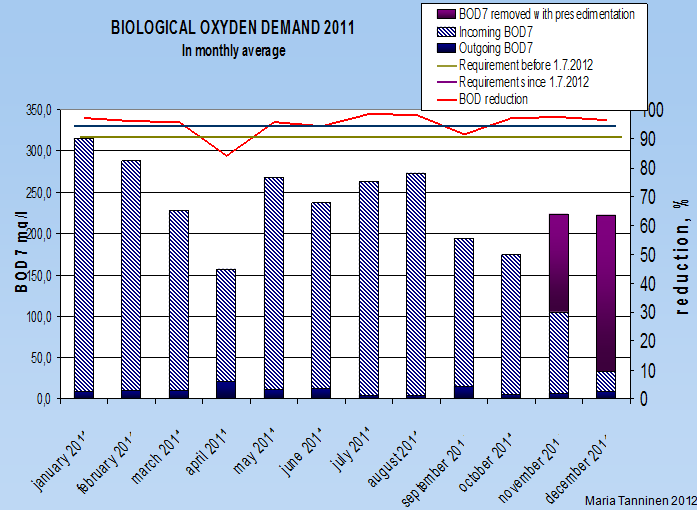Viewport: 697px width, 510px height.
Task: Click the december purple presedimentation bar segment
Action: click(606, 293)
